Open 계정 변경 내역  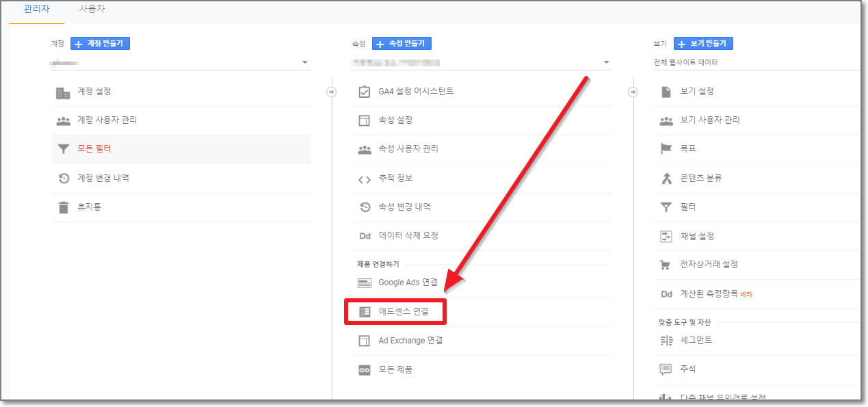click(181, 178)
